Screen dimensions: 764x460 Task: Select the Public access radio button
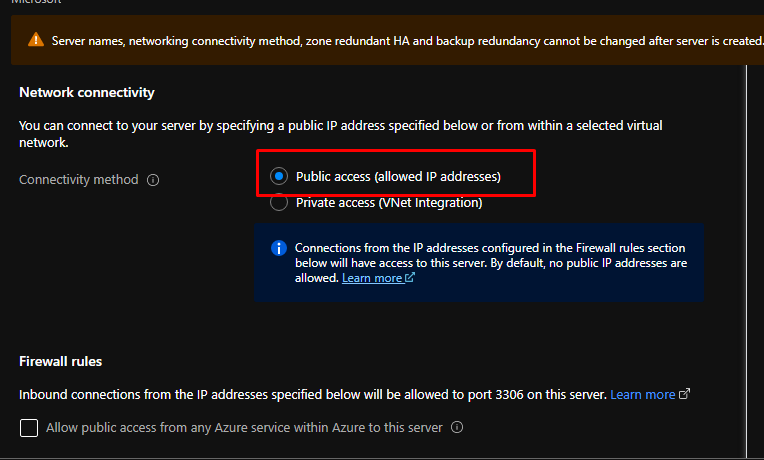pyautogui.click(x=279, y=177)
